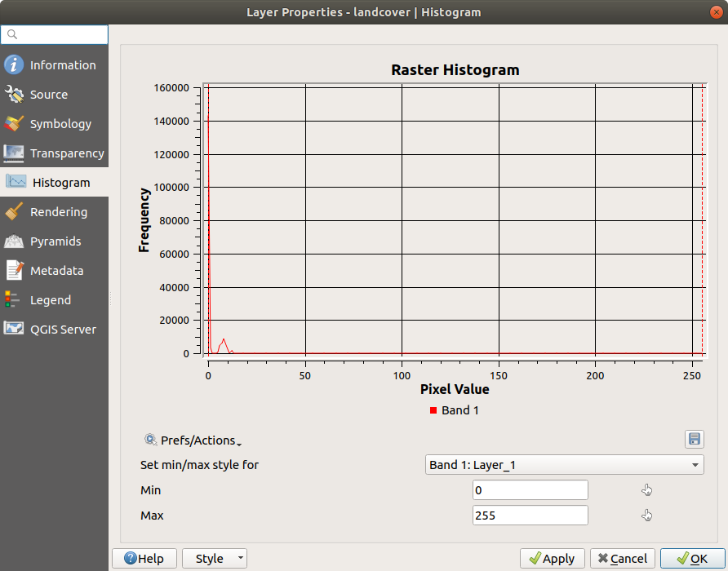This screenshot has height=571, width=728.
Task: Switch to the Rendering tab
Action: click(x=58, y=212)
